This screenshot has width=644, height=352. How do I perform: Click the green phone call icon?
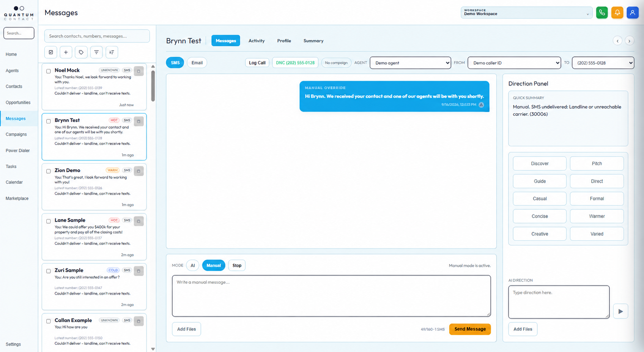pyautogui.click(x=602, y=13)
